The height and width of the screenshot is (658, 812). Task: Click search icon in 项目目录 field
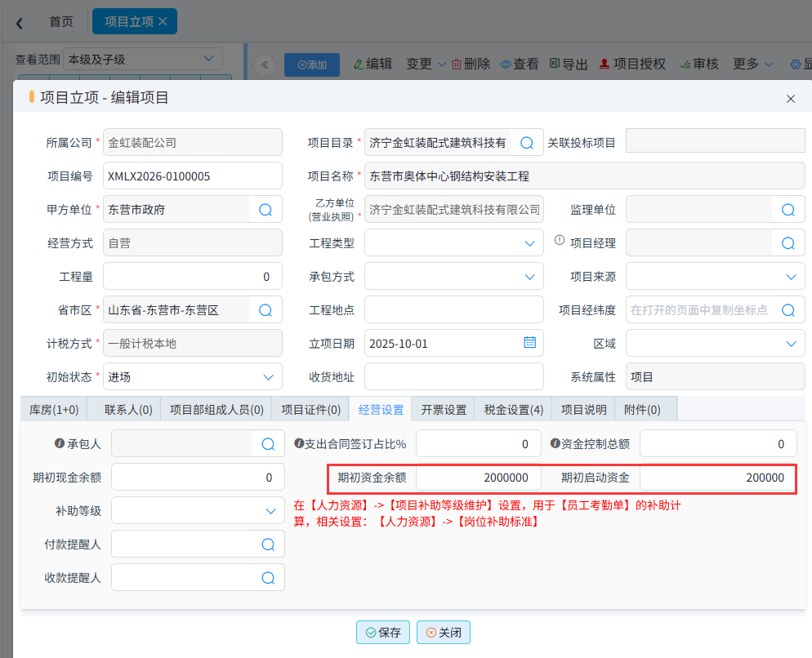[527, 143]
